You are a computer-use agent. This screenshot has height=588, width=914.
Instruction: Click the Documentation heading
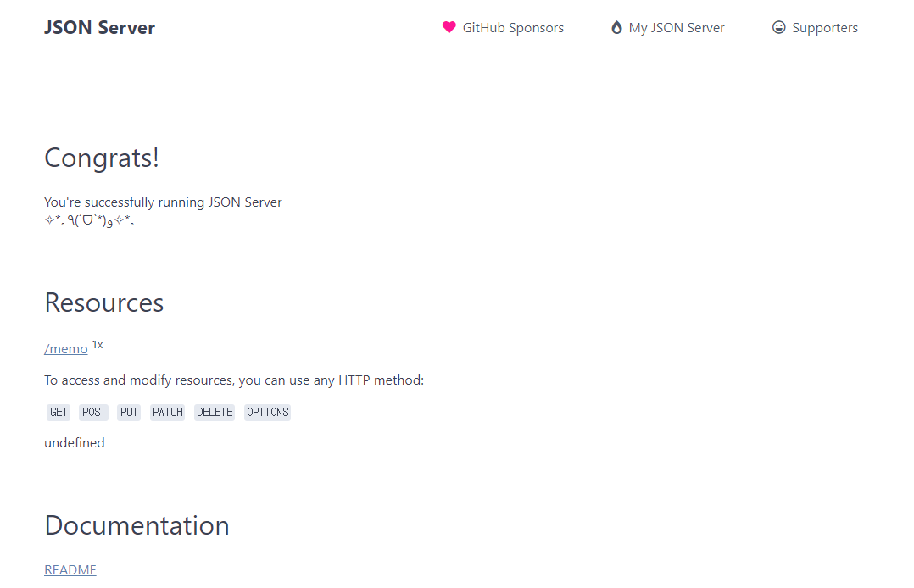click(x=137, y=525)
